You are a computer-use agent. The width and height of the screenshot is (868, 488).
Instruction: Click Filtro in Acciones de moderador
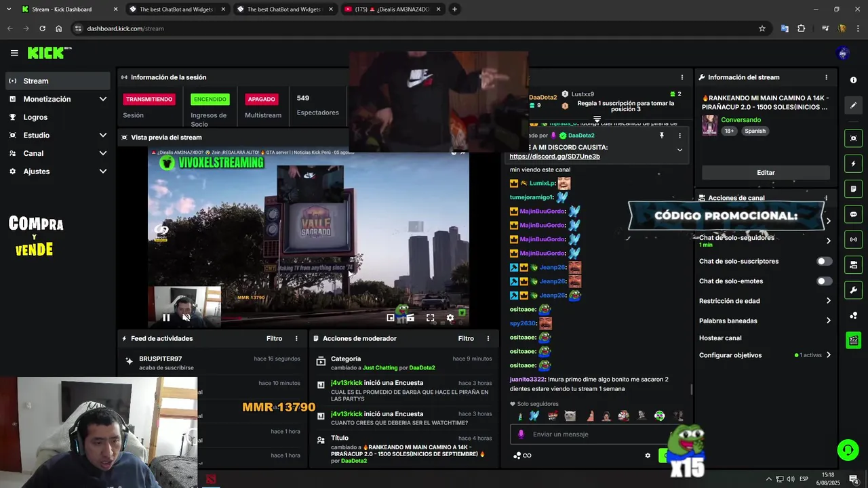pos(466,338)
